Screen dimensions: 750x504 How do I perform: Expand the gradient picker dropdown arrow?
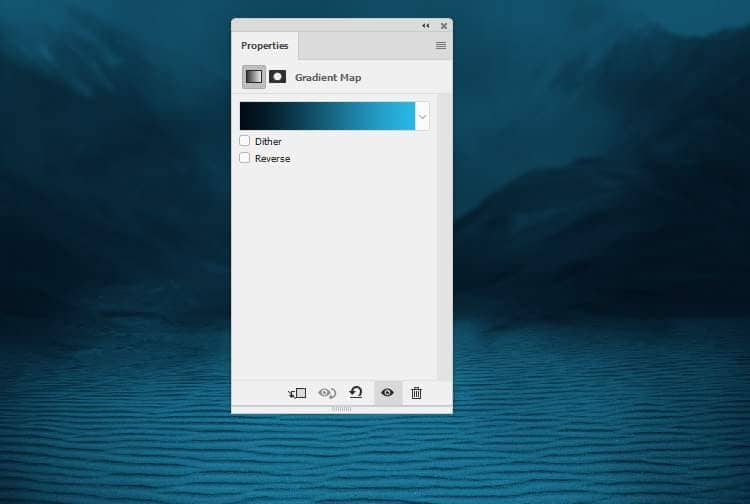coord(422,116)
